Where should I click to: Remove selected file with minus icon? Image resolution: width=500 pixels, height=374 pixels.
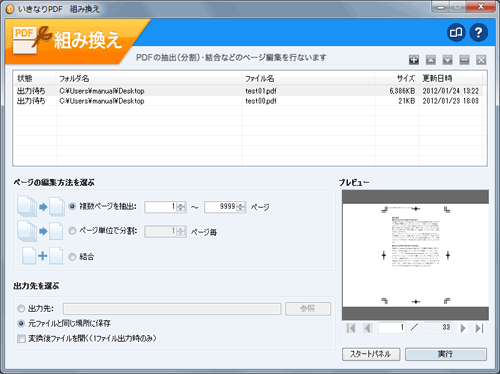464,60
